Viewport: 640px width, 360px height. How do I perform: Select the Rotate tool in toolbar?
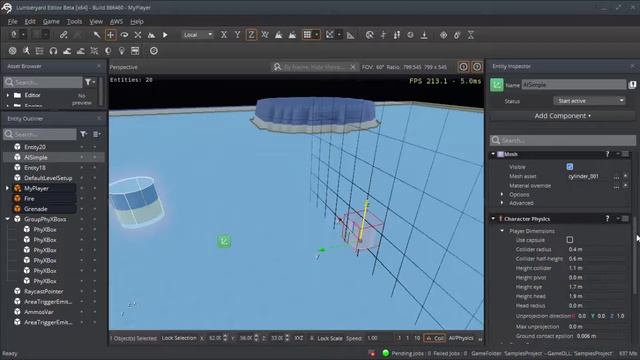coord(124,35)
